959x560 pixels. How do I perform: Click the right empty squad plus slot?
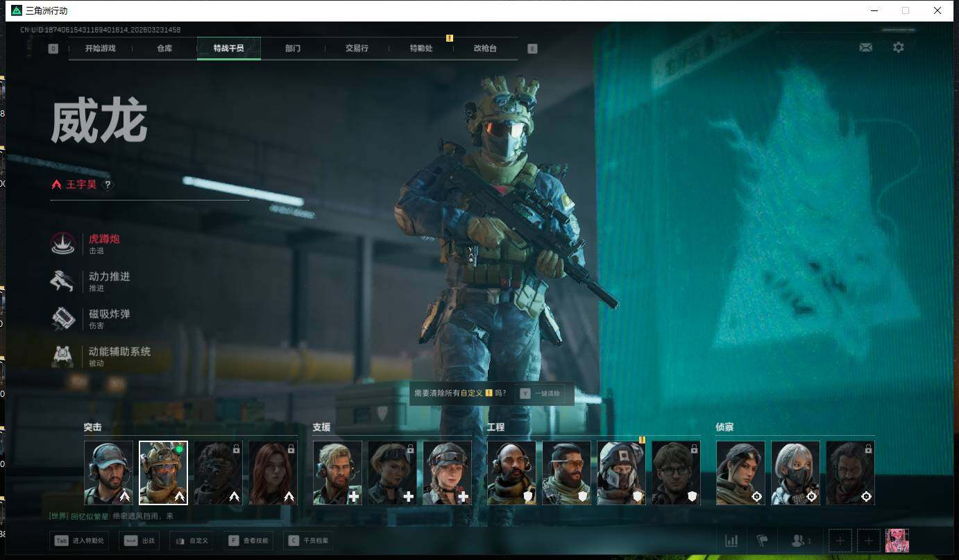pos(869,541)
